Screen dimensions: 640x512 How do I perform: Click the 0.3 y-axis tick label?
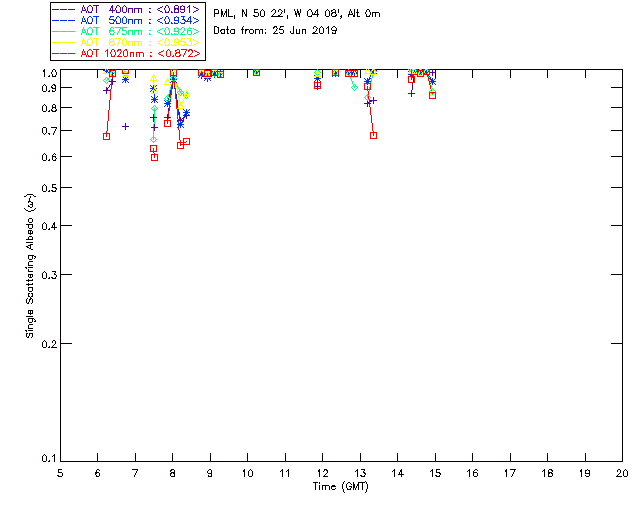tap(50, 275)
